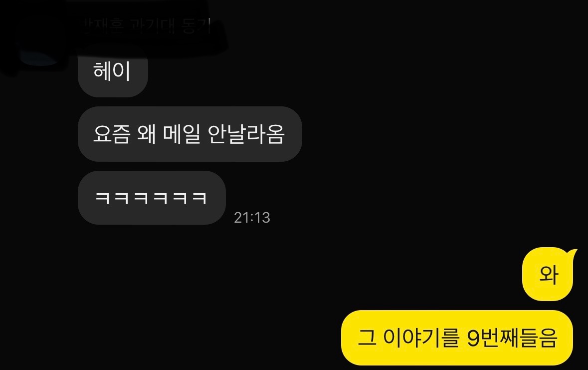Click the partially hidden sender name label
This screenshot has height=370, width=588.
tap(147, 26)
